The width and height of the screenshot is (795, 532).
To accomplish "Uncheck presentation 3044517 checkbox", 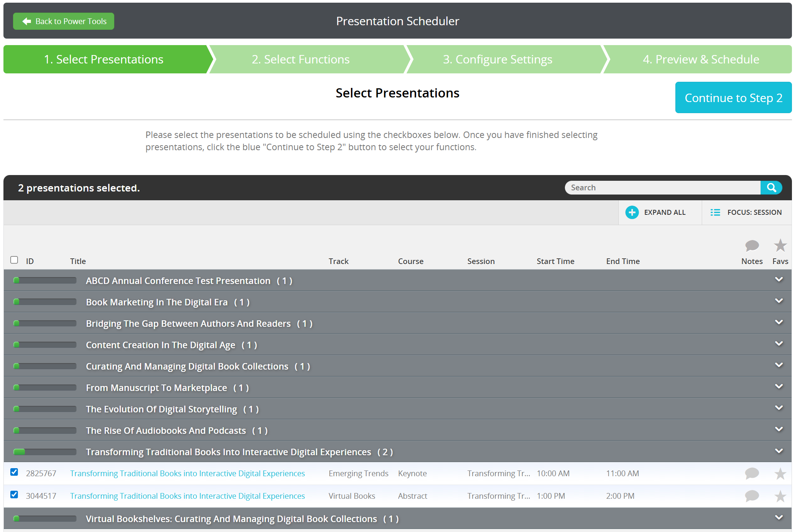I will [14, 495].
